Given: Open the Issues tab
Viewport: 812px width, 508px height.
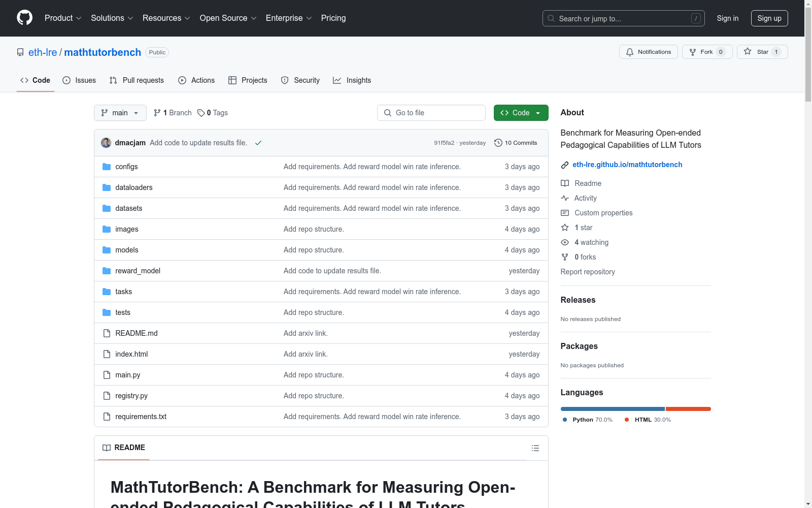Looking at the screenshot, I should tap(79, 80).
